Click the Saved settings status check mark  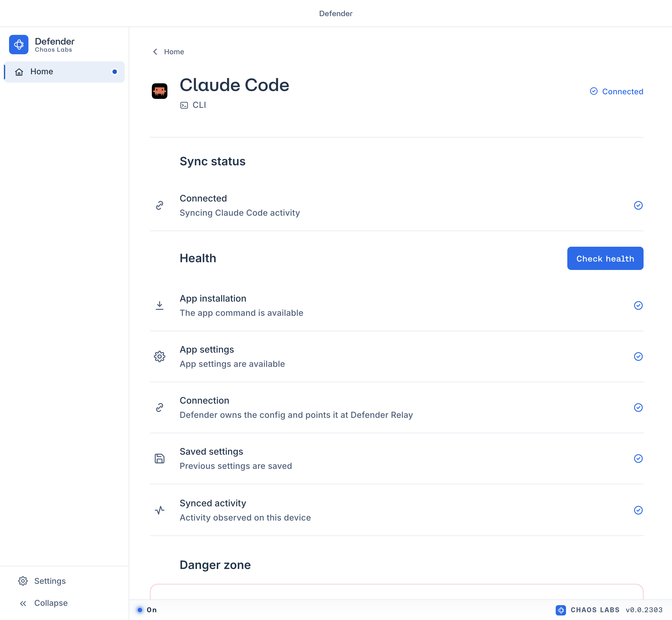click(638, 459)
